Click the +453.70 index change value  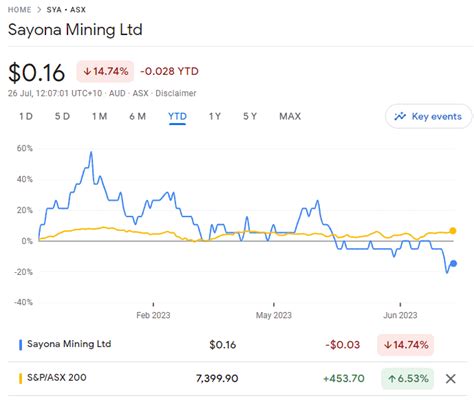(x=344, y=378)
